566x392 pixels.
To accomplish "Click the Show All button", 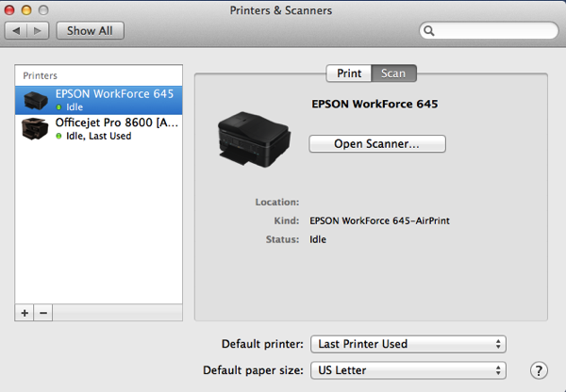I will tap(90, 30).
